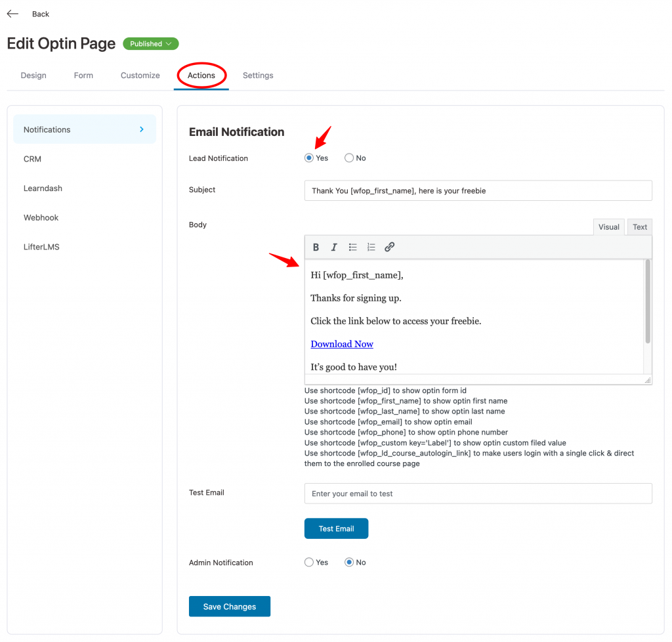Click the 'Hi [wfop_first_name],' body line
The width and height of the screenshot is (672, 642).
(x=357, y=275)
